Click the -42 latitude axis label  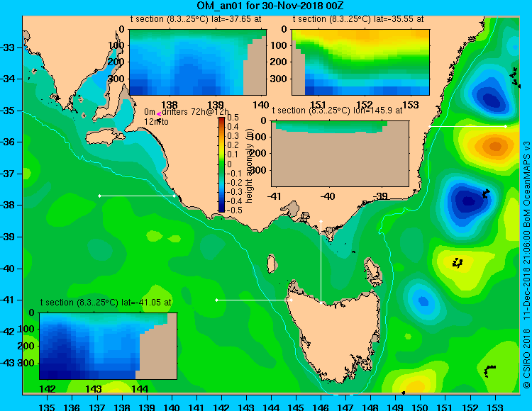pyautogui.click(x=8, y=332)
